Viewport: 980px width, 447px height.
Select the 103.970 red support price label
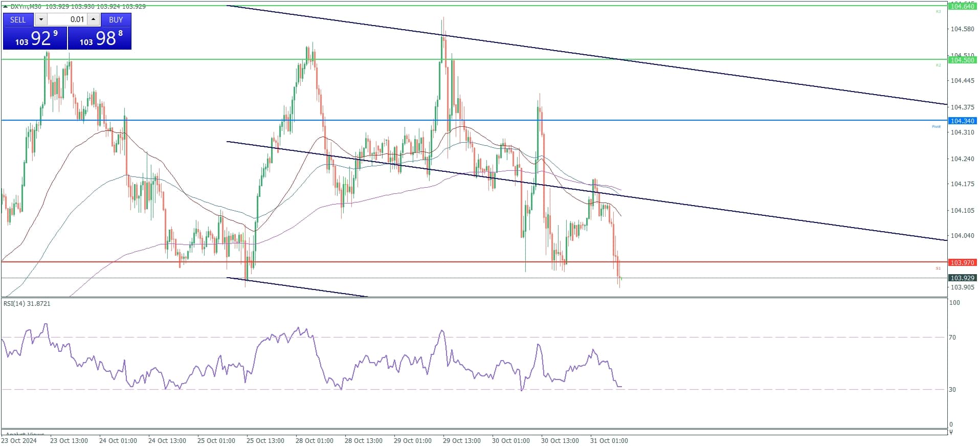point(962,262)
